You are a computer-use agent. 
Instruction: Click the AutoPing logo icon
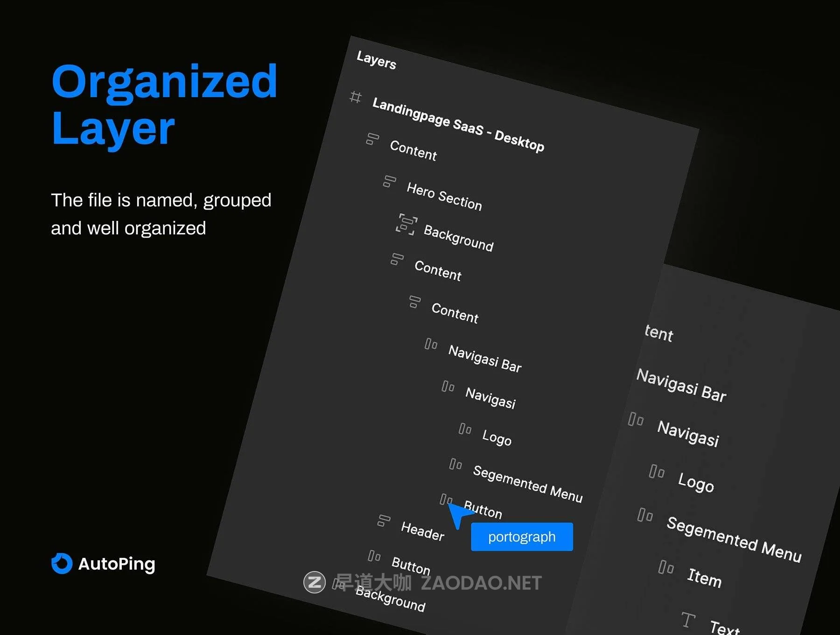point(62,564)
